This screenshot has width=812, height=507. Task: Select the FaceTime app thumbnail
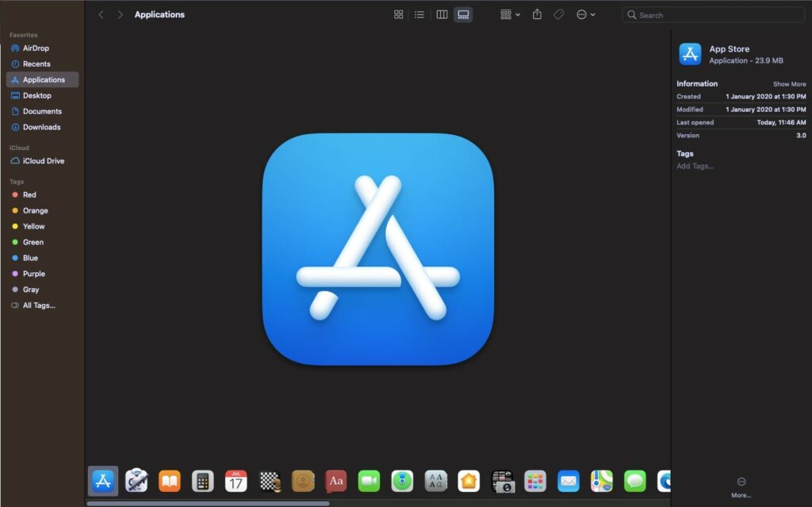click(369, 481)
